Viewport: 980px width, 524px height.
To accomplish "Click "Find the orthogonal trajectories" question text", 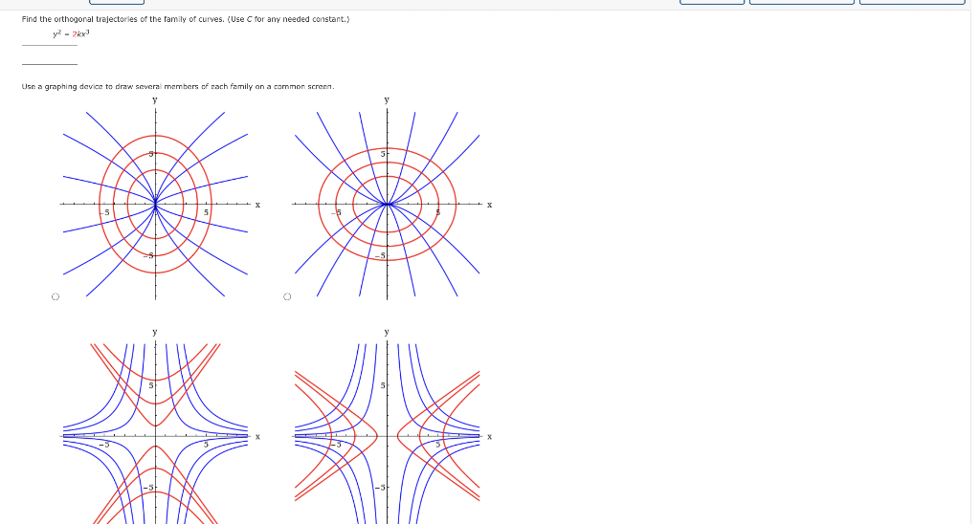I will pos(186,19).
